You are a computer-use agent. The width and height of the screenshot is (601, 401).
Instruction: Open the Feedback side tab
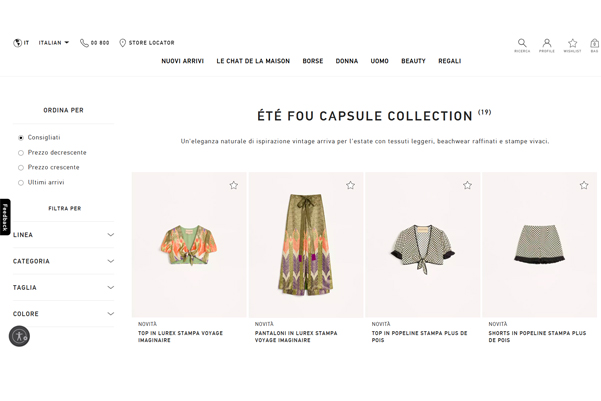[5, 217]
